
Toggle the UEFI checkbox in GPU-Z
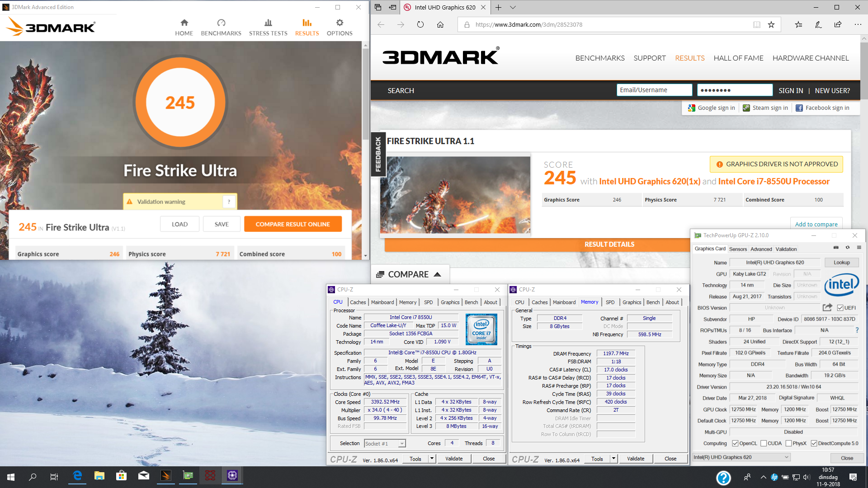[x=840, y=308]
